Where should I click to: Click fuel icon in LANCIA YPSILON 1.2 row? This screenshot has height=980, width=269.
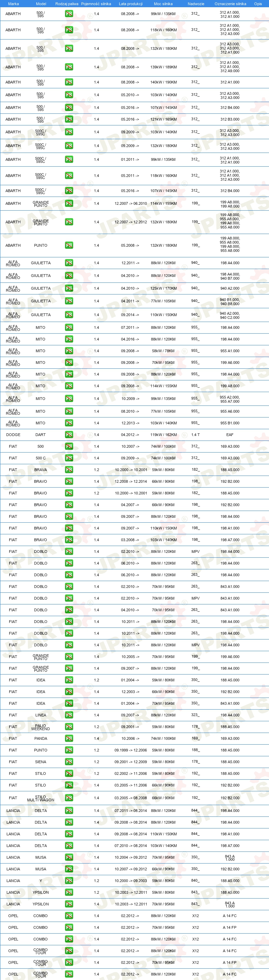point(69,892)
